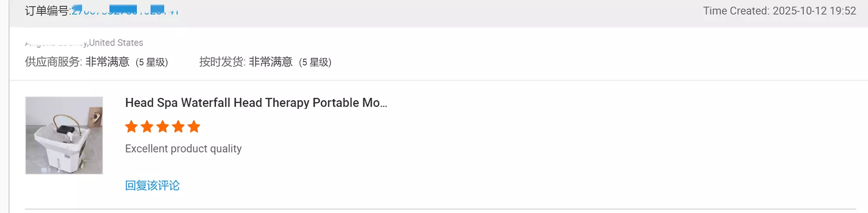Screen dimensions: 868x213
Task: Click the second orange rating star
Action: [x=147, y=127]
